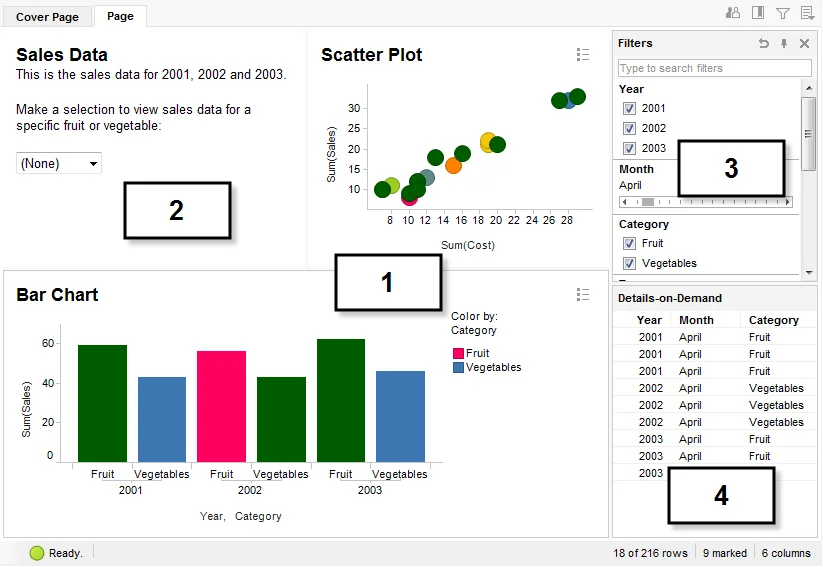Open the Scatter Plot legend menu icon
Image resolution: width=823 pixels, height=567 pixels.
[583, 54]
